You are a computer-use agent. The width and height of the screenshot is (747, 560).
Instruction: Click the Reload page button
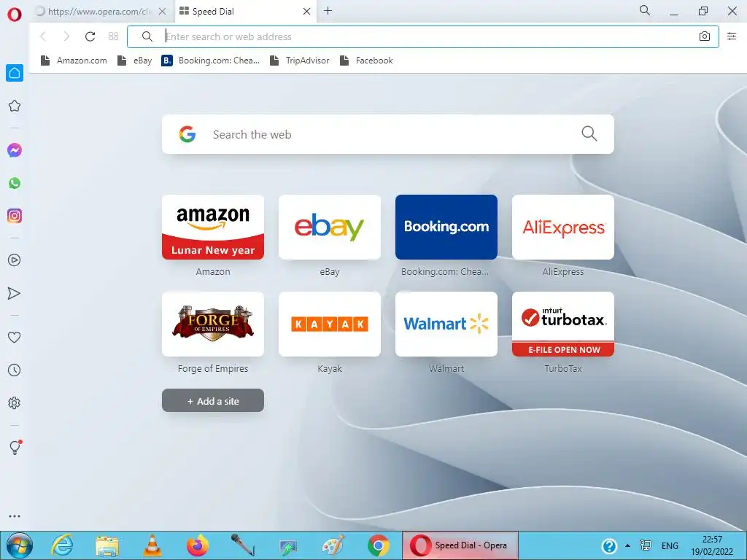coord(90,36)
